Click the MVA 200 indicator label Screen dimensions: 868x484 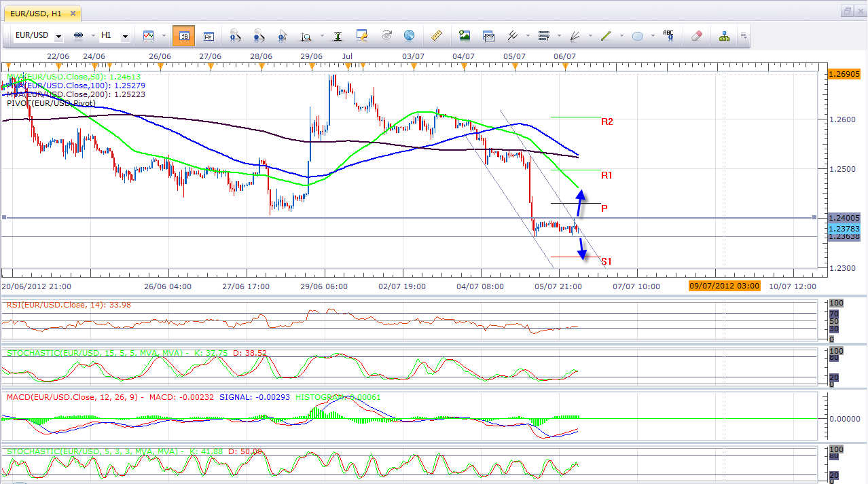pos(76,94)
